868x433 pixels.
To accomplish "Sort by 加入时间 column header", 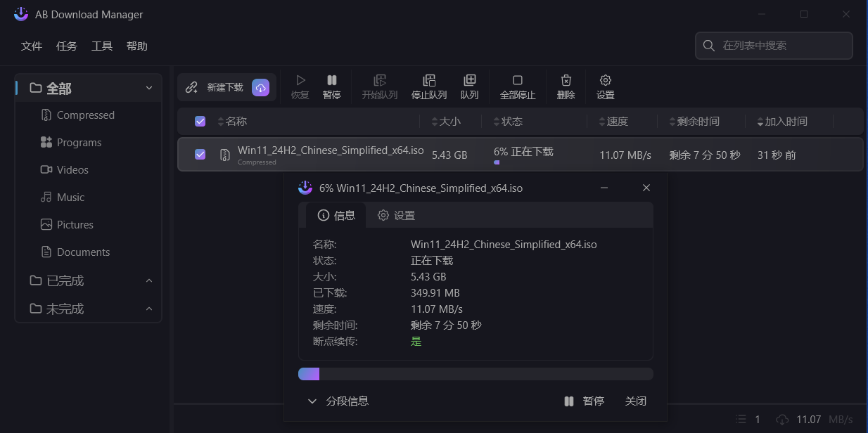I will pos(782,122).
